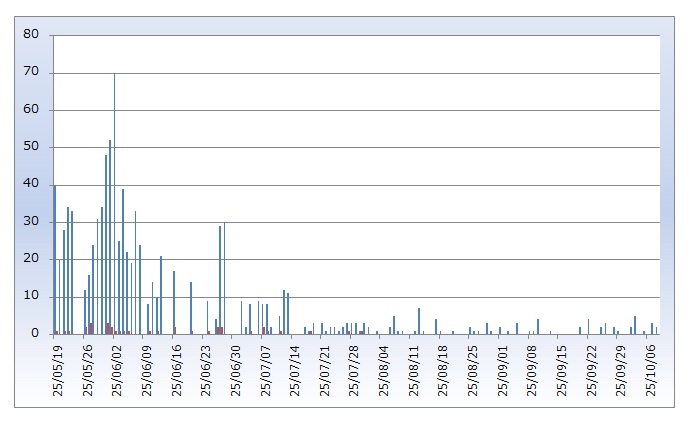Click the 0 label on y-axis
691x422 pixels.
pyautogui.click(x=36, y=334)
